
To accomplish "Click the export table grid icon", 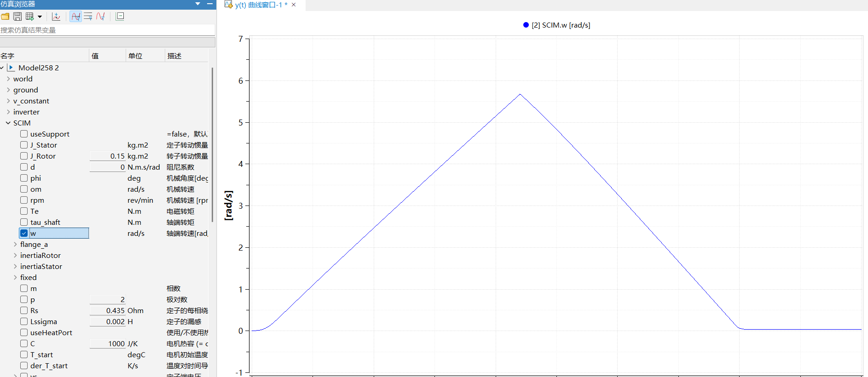I will point(30,17).
